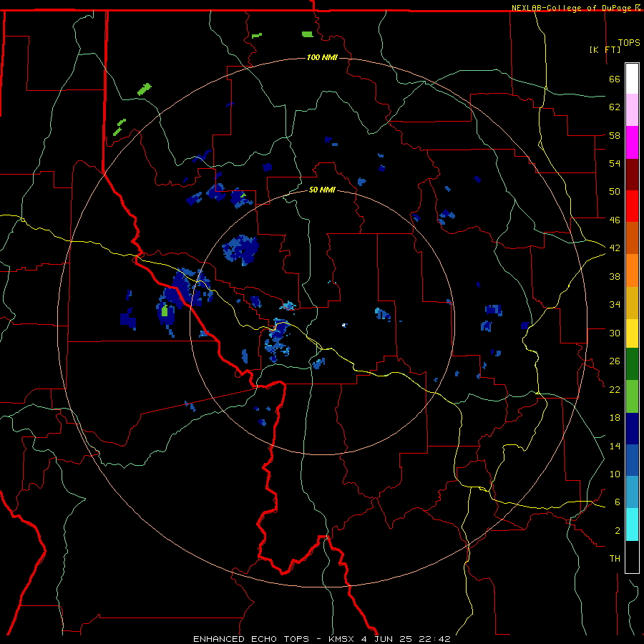Click the legend value 42
The height and width of the screenshot is (644, 644).
click(615, 248)
